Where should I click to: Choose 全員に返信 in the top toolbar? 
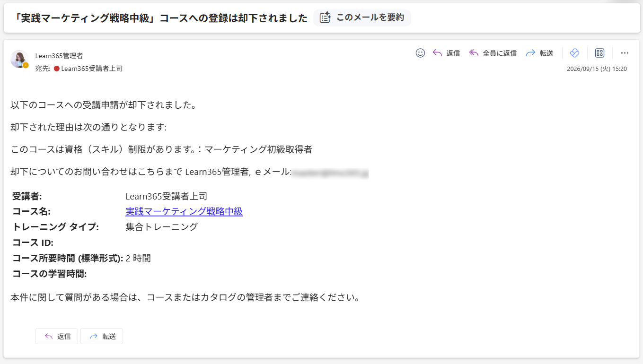coord(493,53)
